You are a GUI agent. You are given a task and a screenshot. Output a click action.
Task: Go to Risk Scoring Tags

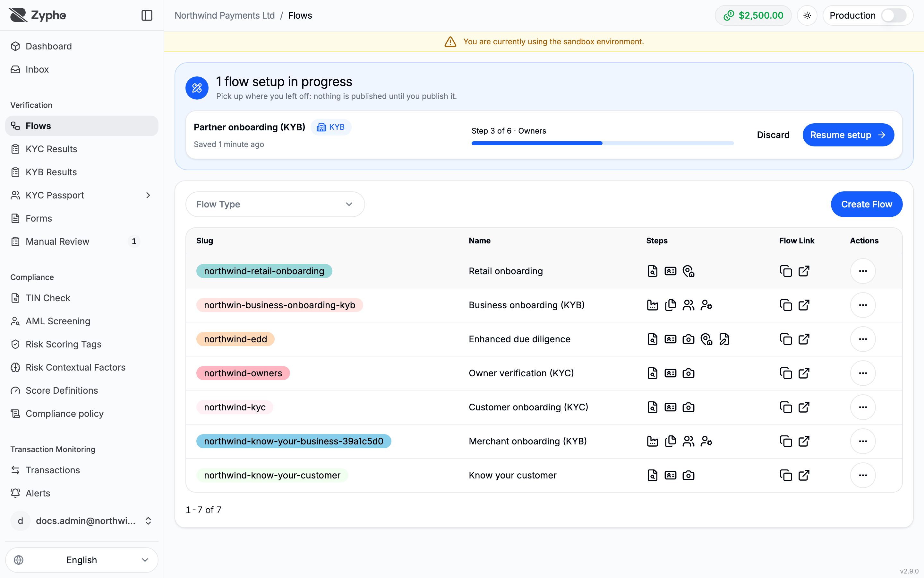point(82,344)
